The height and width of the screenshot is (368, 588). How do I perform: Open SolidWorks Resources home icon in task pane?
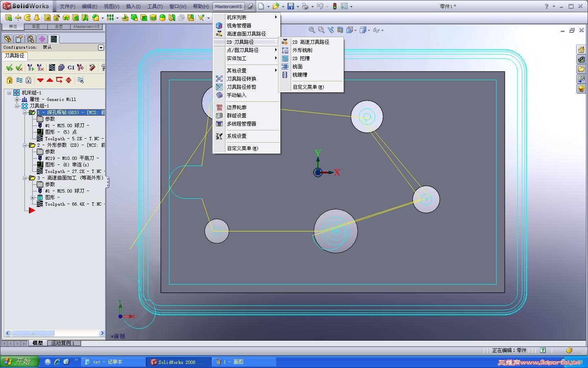[x=581, y=49]
